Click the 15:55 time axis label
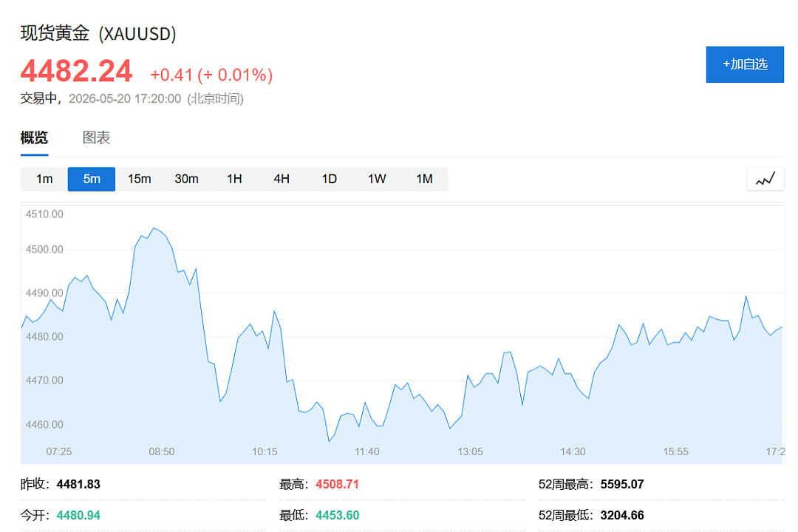 pyautogui.click(x=676, y=451)
